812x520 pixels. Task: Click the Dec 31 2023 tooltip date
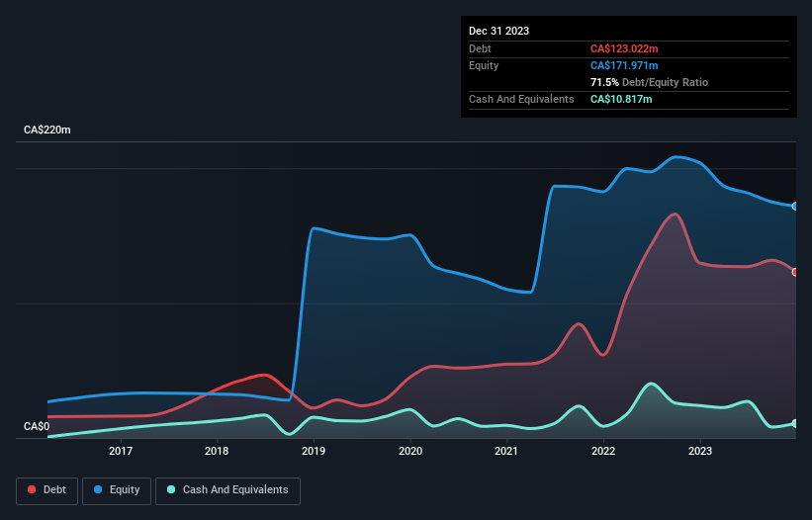tap(498, 31)
